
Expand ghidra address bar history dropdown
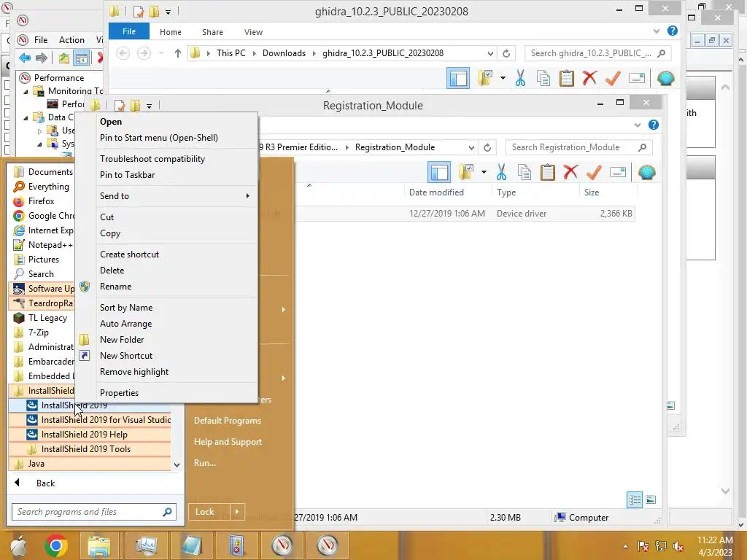490,53
